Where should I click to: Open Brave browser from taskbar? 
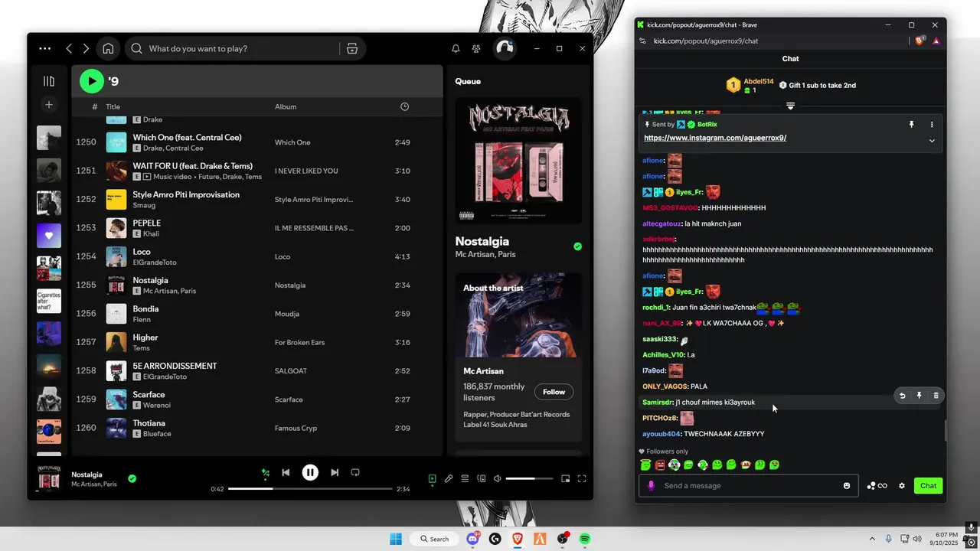tap(518, 539)
